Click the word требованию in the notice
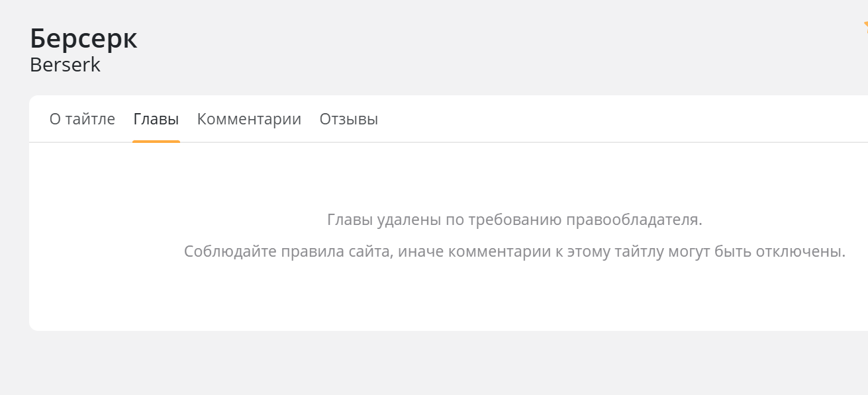Image resolution: width=868 pixels, height=395 pixels. pos(514,220)
